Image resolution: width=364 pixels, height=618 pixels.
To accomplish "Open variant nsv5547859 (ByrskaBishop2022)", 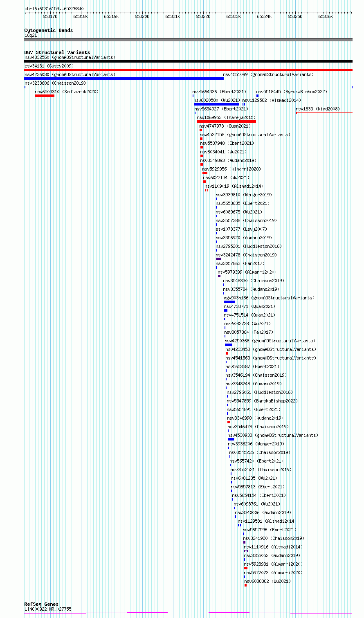I will point(263,401).
